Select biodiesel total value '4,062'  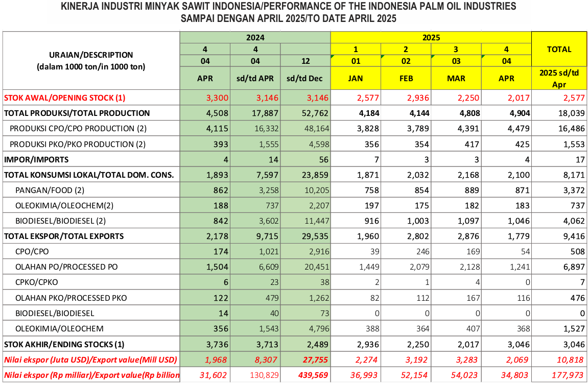[x=574, y=221]
